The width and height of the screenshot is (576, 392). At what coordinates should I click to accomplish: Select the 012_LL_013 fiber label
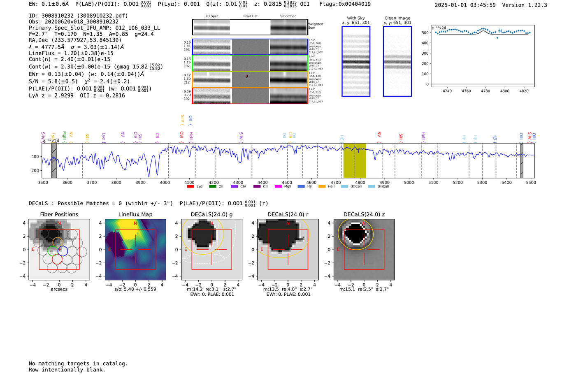pos(316,85)
